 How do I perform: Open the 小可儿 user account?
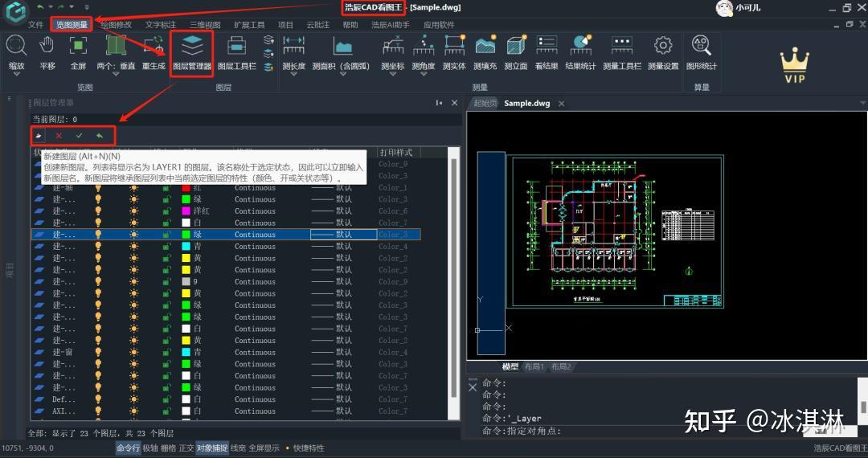click(739, 8)
